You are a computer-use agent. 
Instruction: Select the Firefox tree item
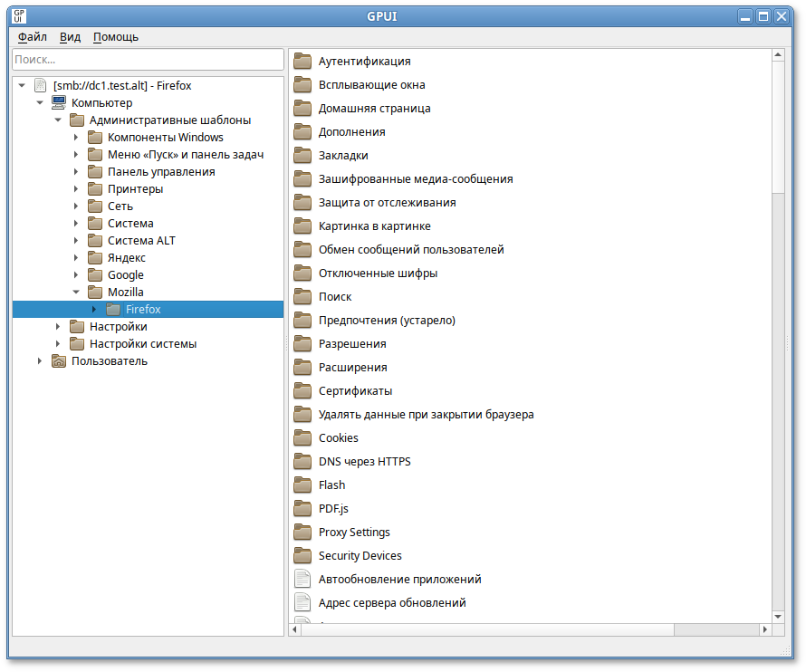(x=143, y=309)
